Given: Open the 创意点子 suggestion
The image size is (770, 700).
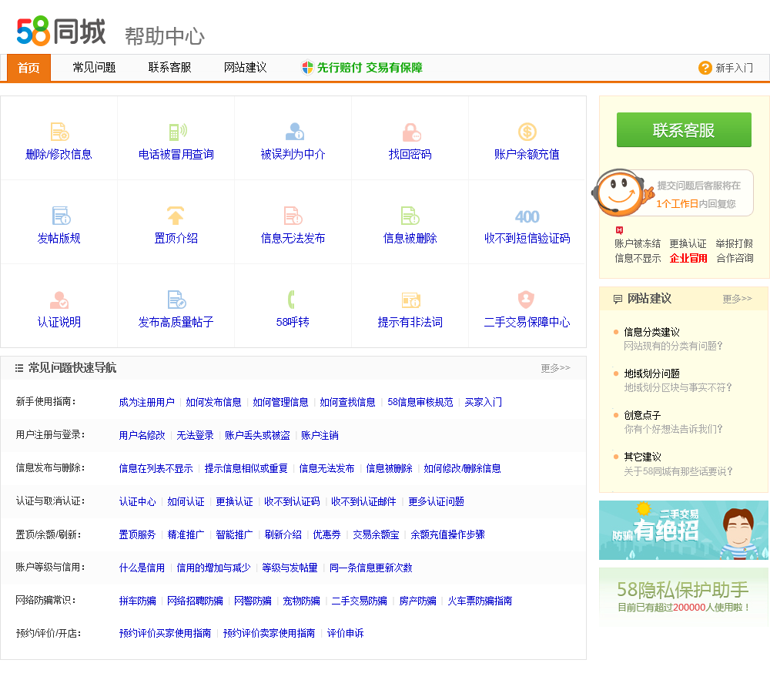Looking at the screenshot, I should coord(642,416).
